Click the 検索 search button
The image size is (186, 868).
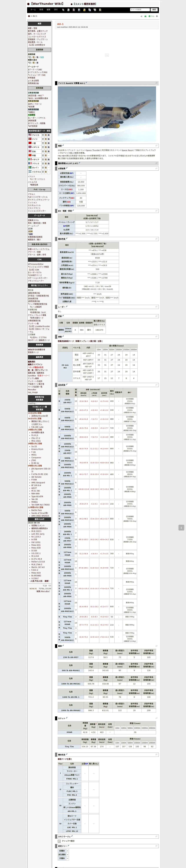pyautogui.click(x=154, y=10)
